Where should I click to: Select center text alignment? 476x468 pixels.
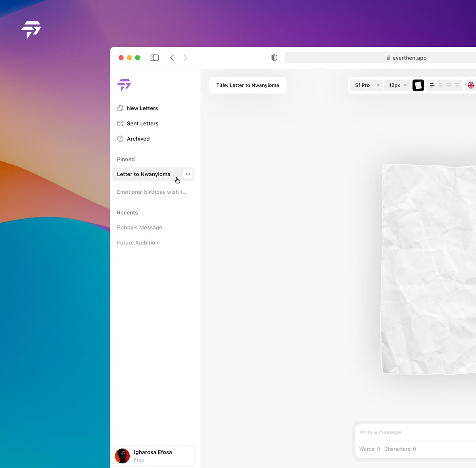tap(440, 85)
